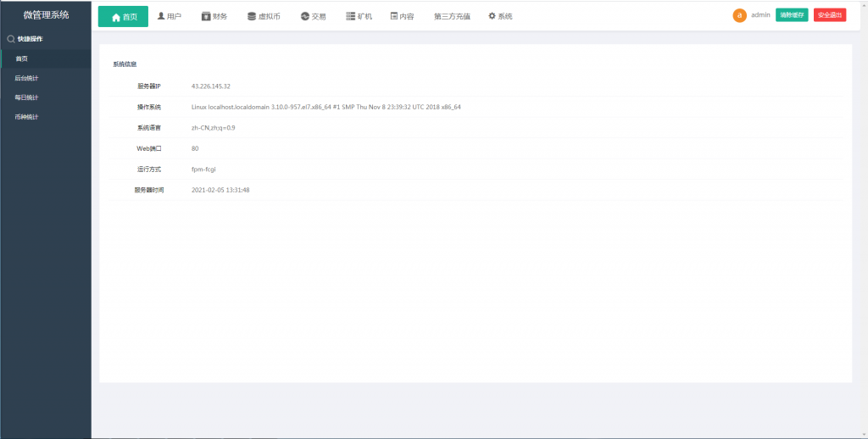Click the user icon beside 用户
The image size is (868, 439).
[161, 16]
